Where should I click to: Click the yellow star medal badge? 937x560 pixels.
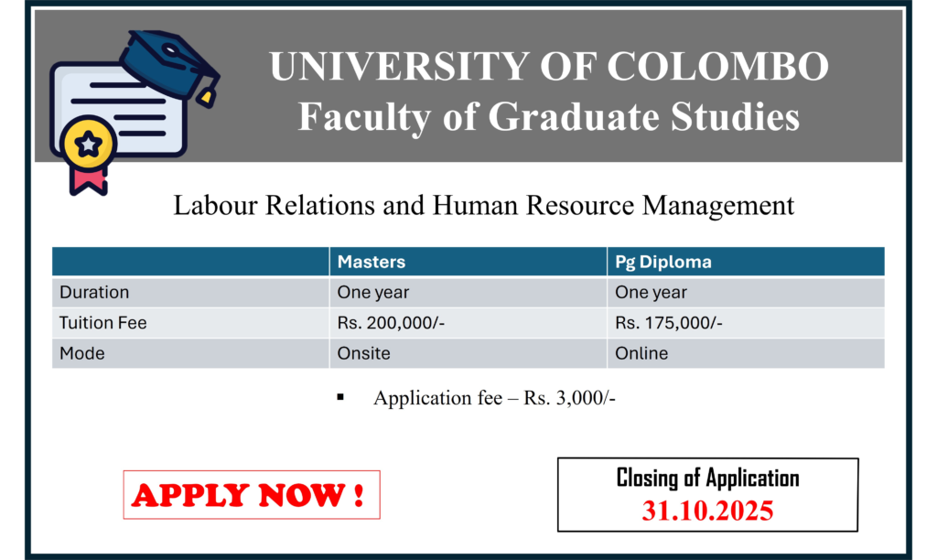point(89,144)
